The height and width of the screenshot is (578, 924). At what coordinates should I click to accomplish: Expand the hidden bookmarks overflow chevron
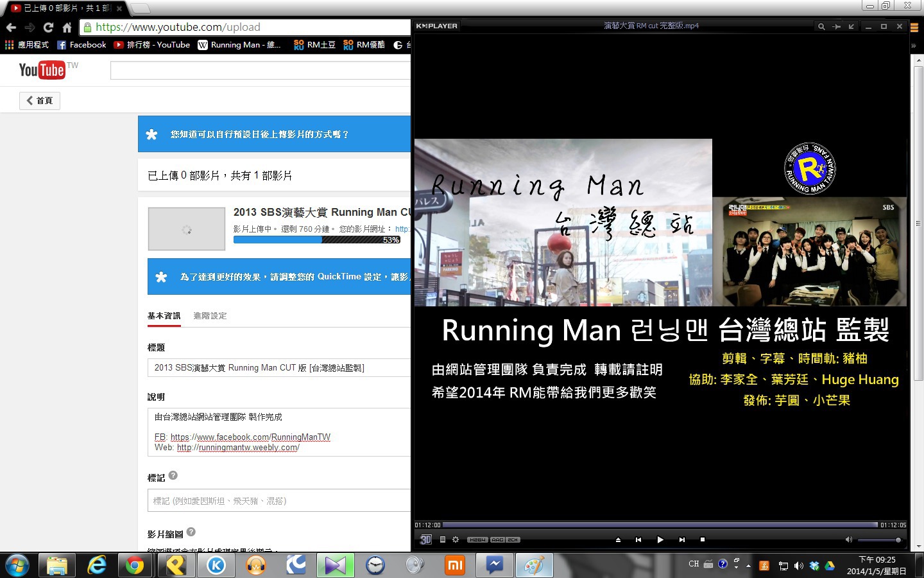(914, 45)
